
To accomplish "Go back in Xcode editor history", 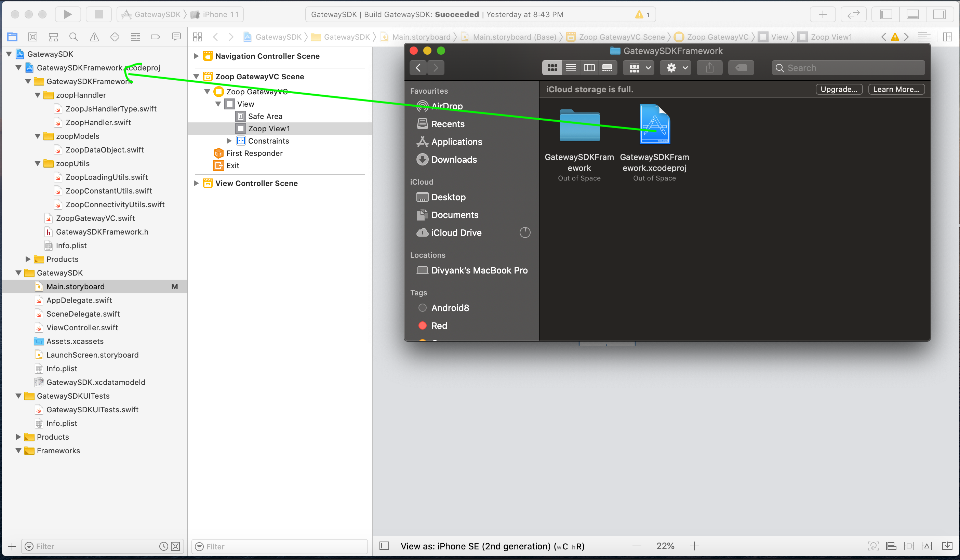I will 216,37.
